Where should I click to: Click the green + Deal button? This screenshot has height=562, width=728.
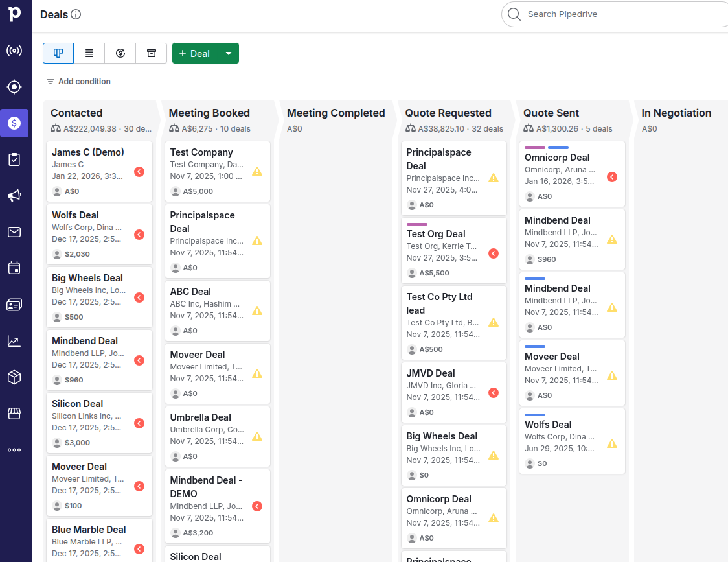click(195, 53)
